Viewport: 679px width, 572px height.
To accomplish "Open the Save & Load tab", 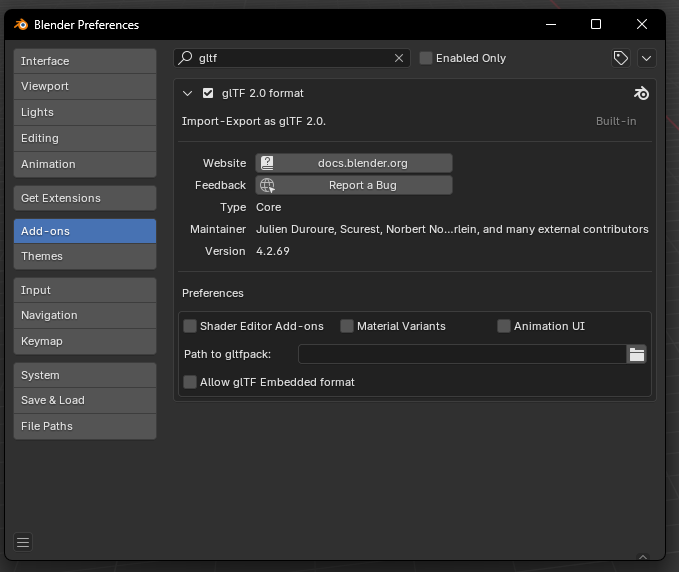I will (x=85, y=401).
